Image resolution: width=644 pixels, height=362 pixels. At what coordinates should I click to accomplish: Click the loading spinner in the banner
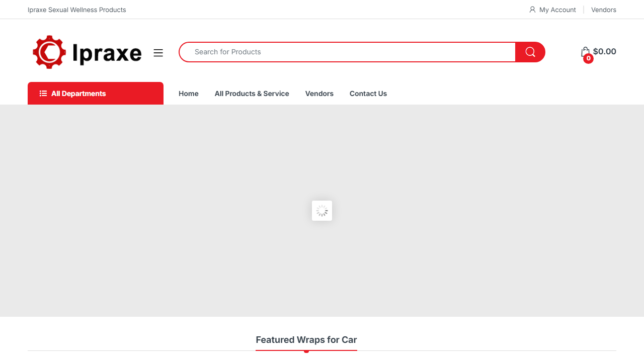coord(322,211)
